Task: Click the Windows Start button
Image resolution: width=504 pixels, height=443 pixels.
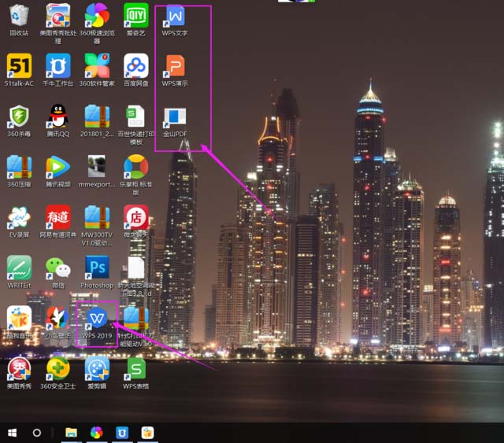Action: [12, 433]
